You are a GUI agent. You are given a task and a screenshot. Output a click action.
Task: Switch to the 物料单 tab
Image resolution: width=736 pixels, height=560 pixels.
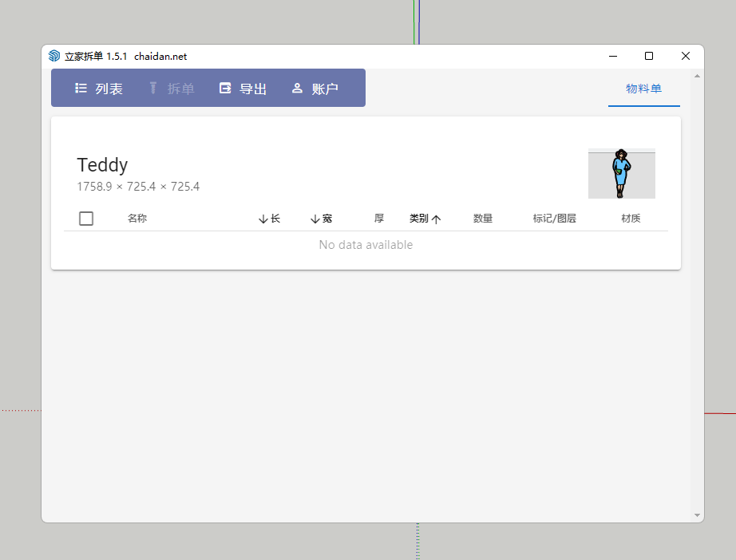[643, 89]
